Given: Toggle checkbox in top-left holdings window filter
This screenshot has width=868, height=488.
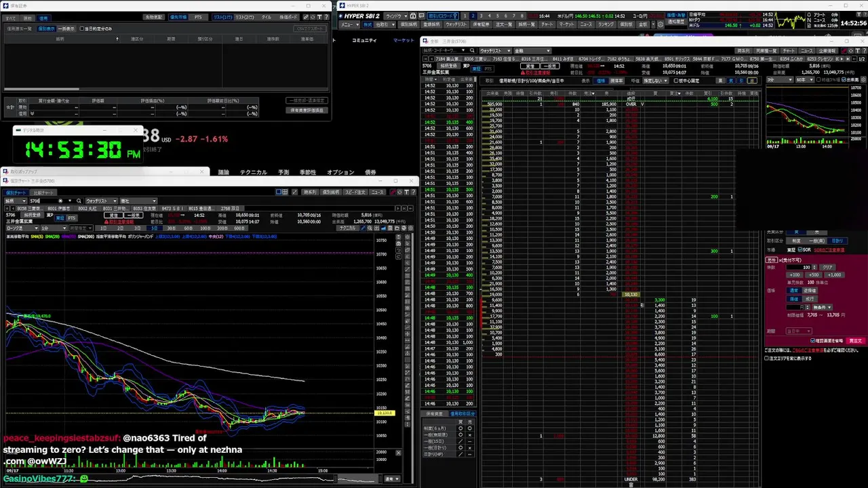Looking at the screenshot, I should (x=82, y=28).
